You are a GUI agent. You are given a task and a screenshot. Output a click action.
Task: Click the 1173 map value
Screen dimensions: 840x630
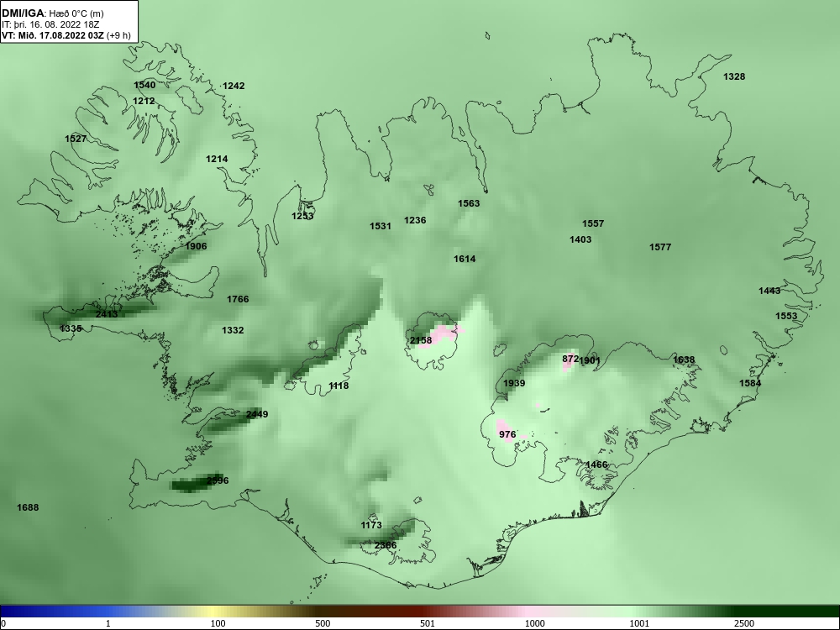tap(371, 525)
